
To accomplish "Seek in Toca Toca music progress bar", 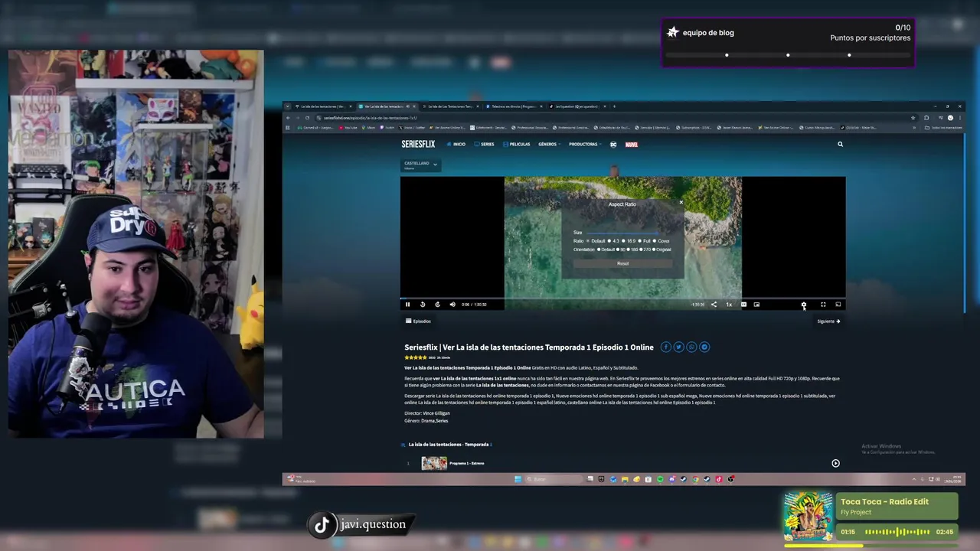I will 871,546.
